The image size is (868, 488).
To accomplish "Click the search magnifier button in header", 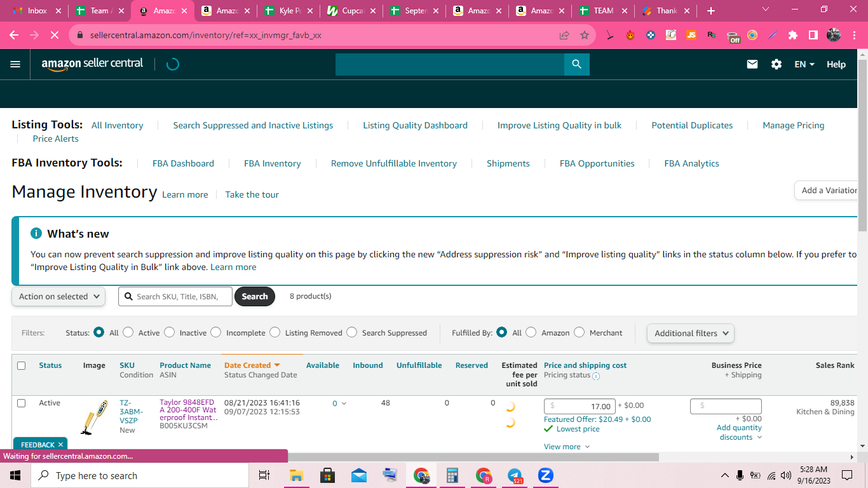I will click(576, 64).
